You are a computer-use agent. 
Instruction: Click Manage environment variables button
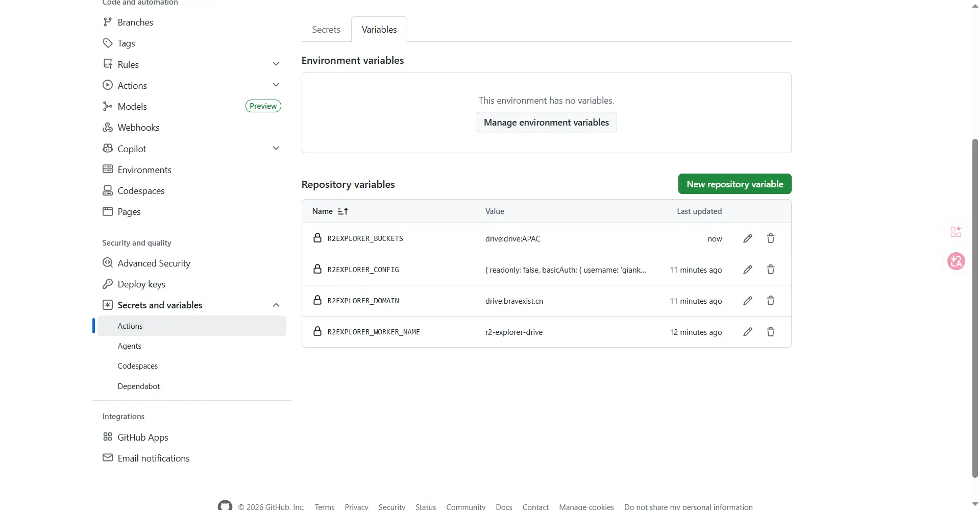(x=546, y=123)
